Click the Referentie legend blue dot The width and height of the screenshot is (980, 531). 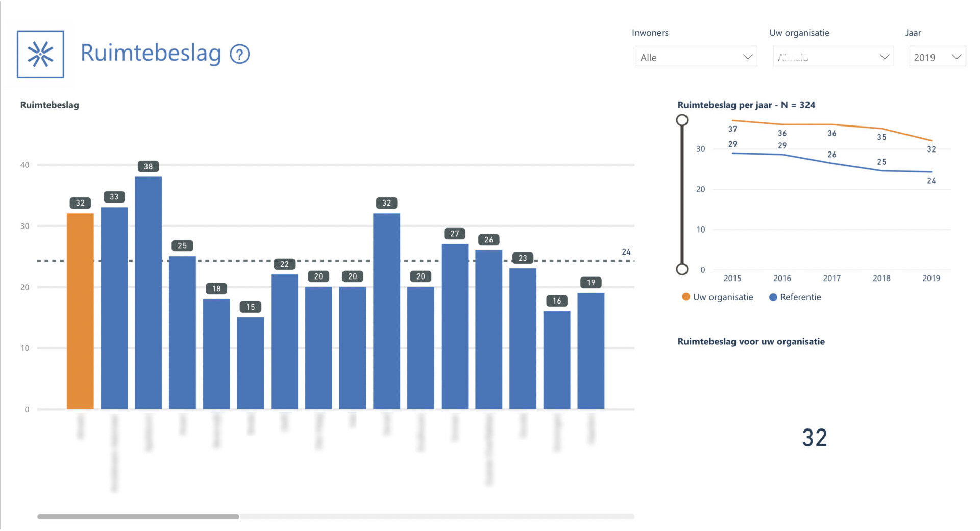click(x=773, y=297)
